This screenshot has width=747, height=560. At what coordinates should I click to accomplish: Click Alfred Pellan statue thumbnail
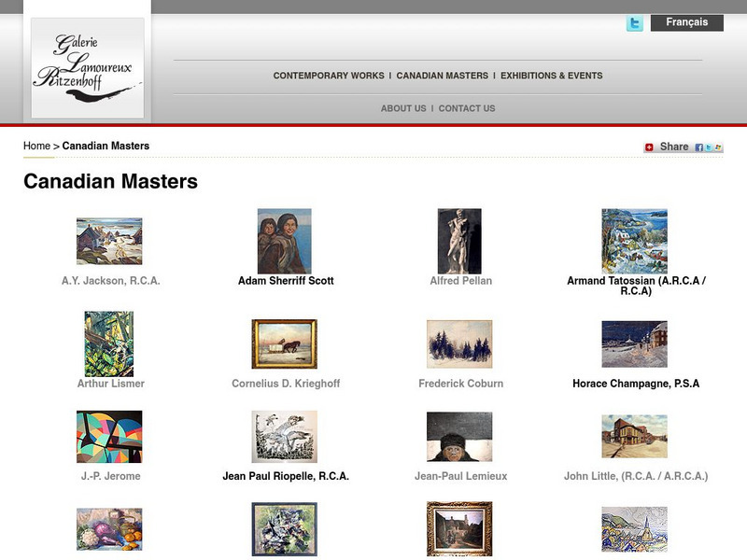[x=459, y=241]
